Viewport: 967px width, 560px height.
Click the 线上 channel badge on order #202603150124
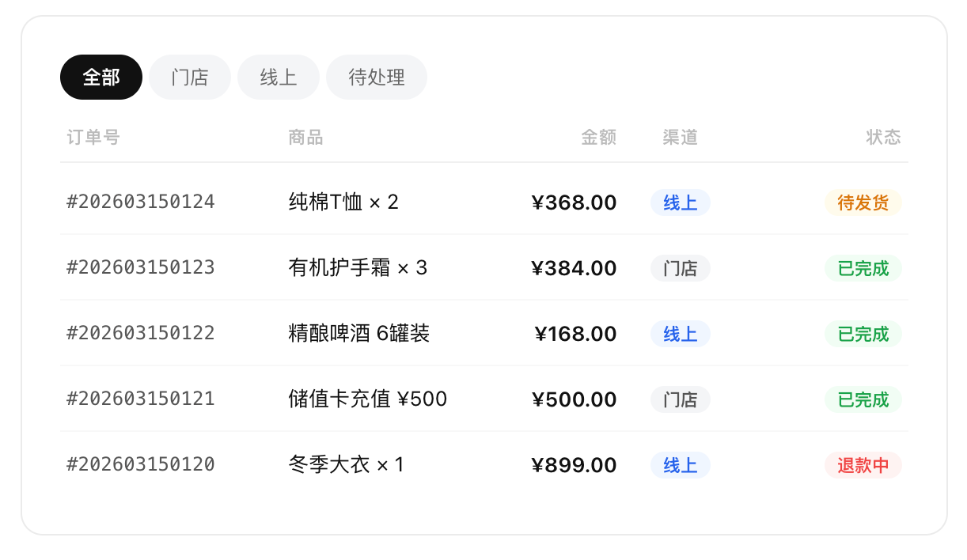(x=679, y=202)
